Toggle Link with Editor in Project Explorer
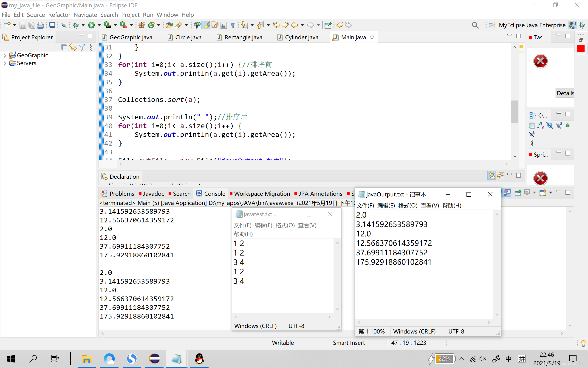Image resolution: width=588 pixels, height=368 pixels. (x=73, y=47)
